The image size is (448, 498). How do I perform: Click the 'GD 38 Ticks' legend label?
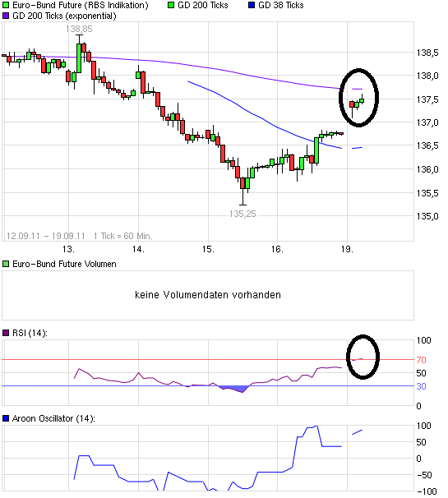(x=281, y=5)
